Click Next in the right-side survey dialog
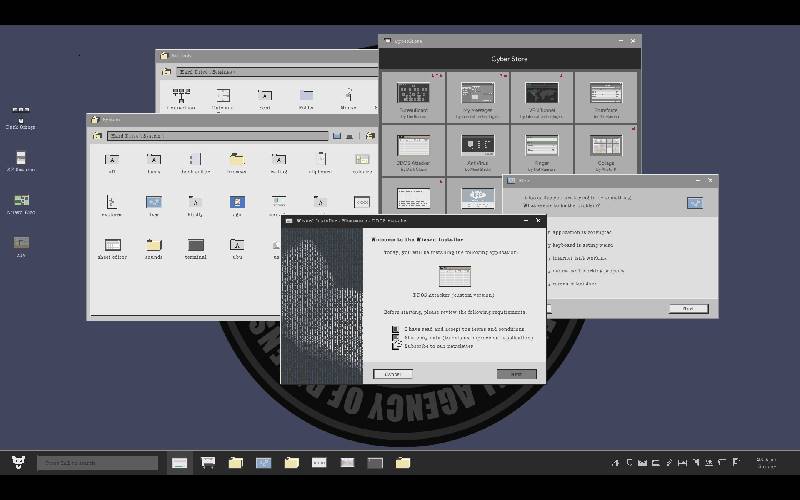Viewport: 800px width, 500px height. click(x=688, y=309)
